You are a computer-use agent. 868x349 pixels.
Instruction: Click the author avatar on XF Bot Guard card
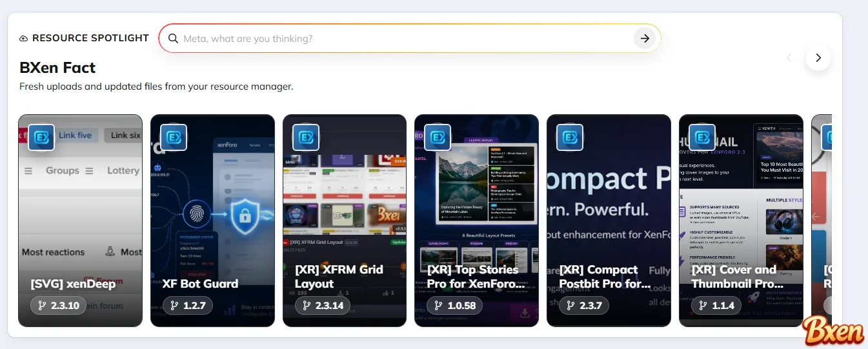[x=174, y=137]
